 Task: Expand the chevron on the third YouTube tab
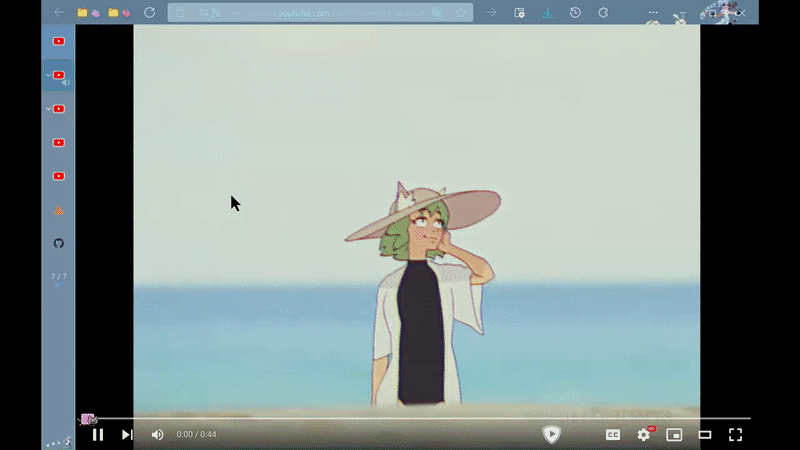[48, 109]
